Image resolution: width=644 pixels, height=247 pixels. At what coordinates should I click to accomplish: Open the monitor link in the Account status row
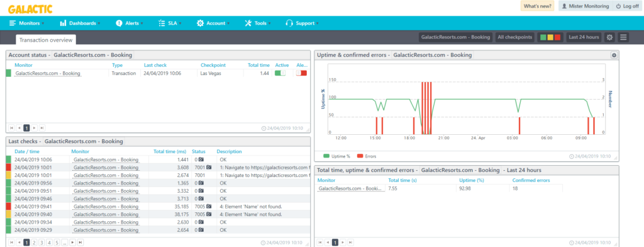[48, 73]
